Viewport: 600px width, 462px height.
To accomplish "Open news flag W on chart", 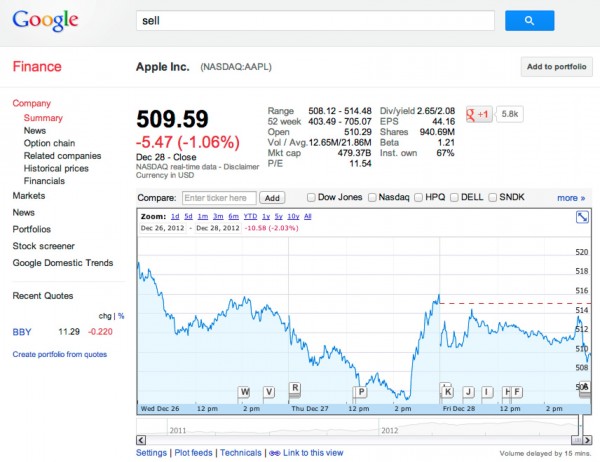I will pyautogui.click(x=244, y=391).
